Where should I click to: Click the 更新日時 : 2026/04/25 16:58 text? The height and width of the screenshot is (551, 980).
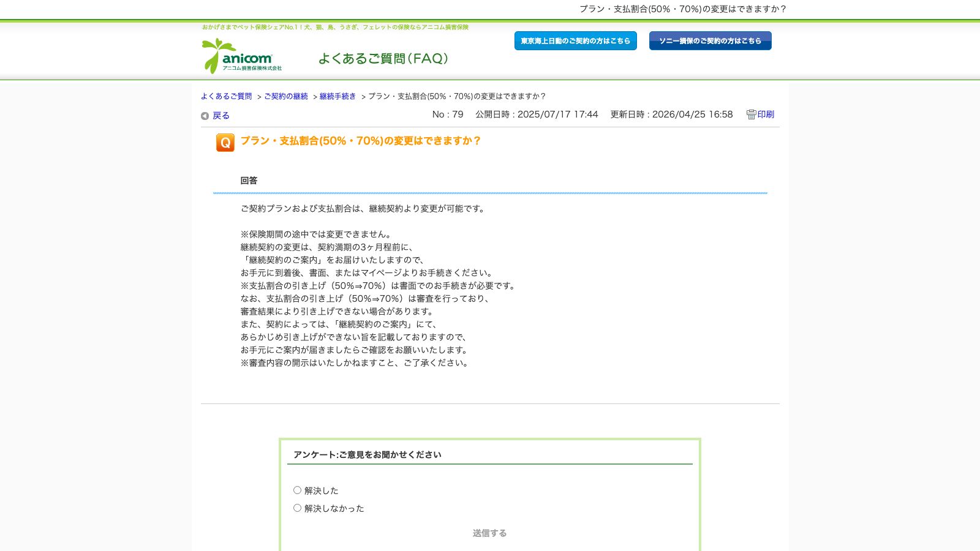(671, 114)
